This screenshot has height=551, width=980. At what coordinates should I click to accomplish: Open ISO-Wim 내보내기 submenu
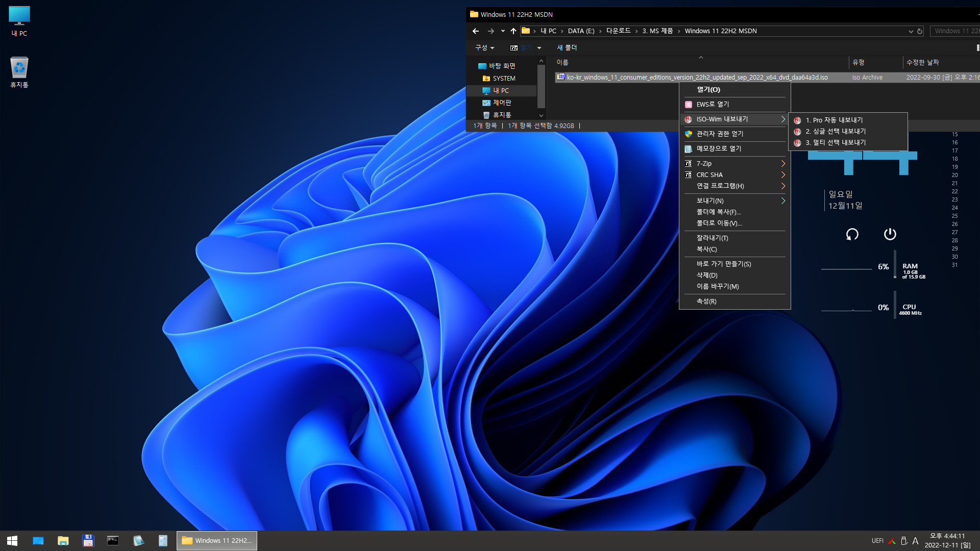pyautogui.click(x=735, y=119)
